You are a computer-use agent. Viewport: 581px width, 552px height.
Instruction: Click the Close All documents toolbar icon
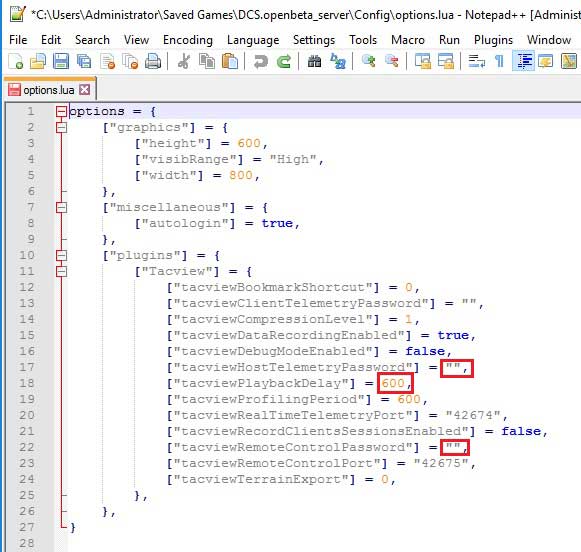coord(130,61)
